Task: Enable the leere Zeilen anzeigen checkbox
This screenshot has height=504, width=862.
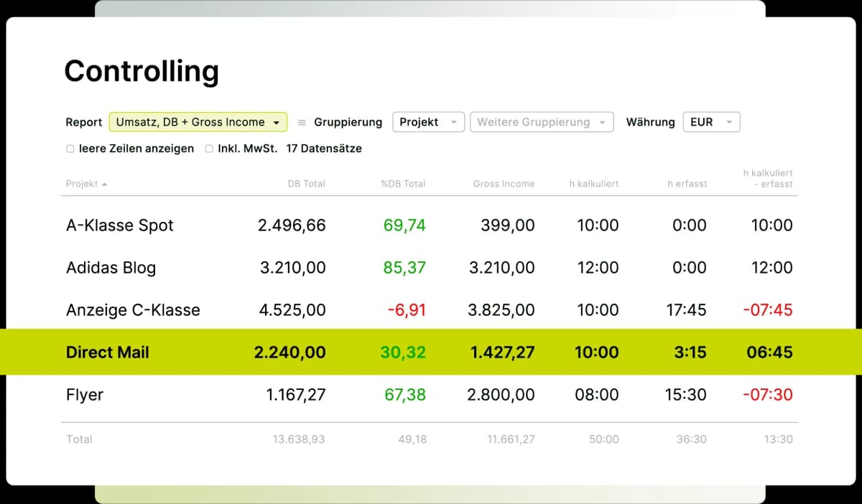Action: [x=70, y=149]
